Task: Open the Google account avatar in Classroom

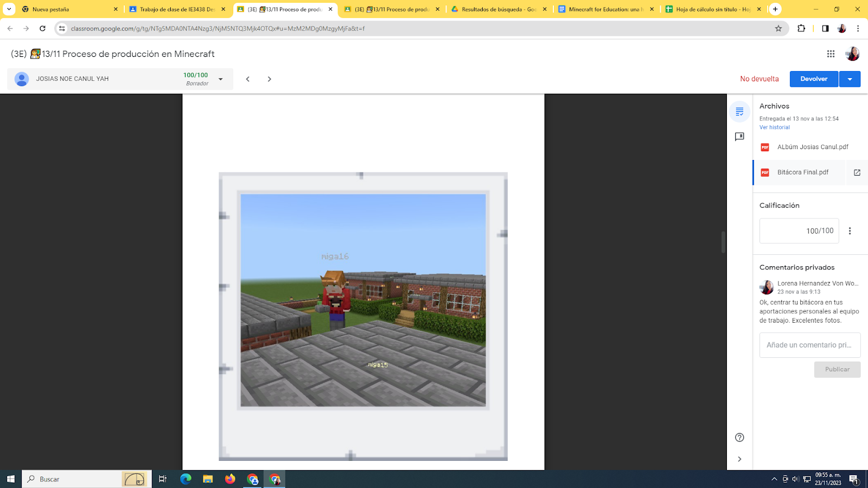Action: click(852, 54)
